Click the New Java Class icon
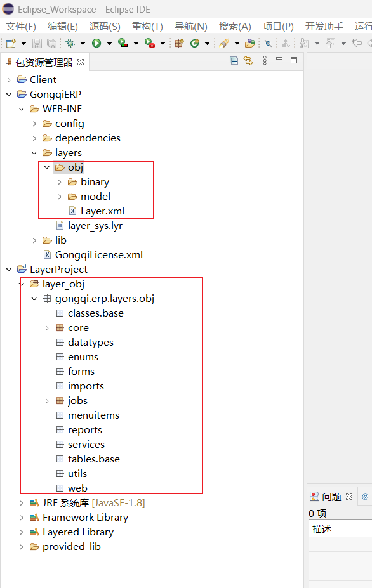Viewport: 372px width, 588px height. point(194,43)
